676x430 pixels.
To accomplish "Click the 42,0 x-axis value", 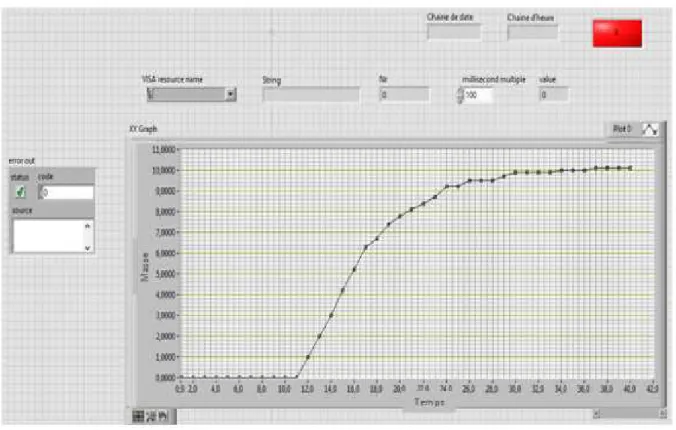I will click(653, 389).
